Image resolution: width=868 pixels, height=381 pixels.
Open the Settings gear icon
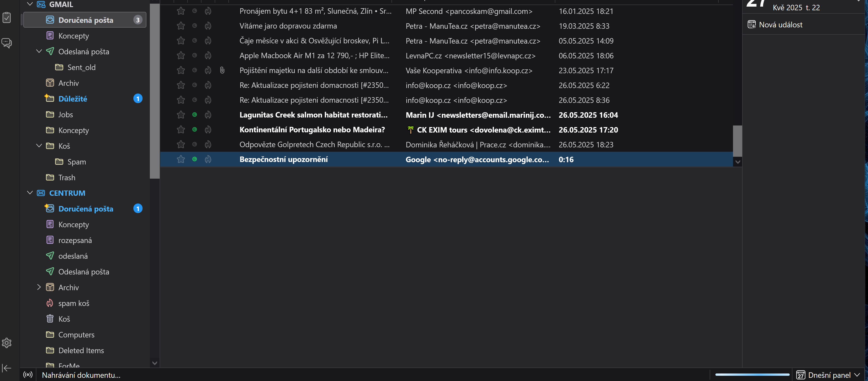tap(7, 343)
